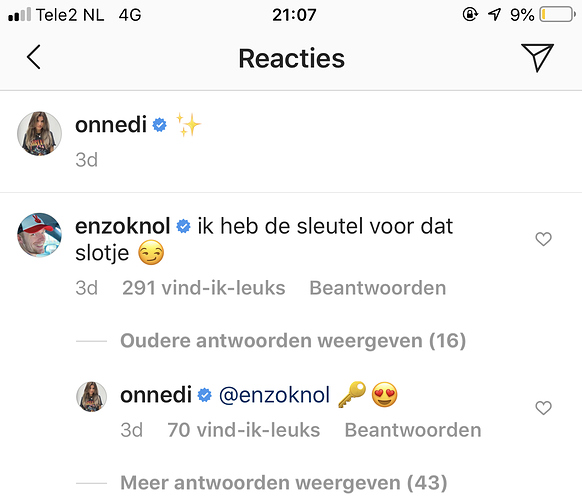
Task: Tap the back arrow icon
Action: 33,57
